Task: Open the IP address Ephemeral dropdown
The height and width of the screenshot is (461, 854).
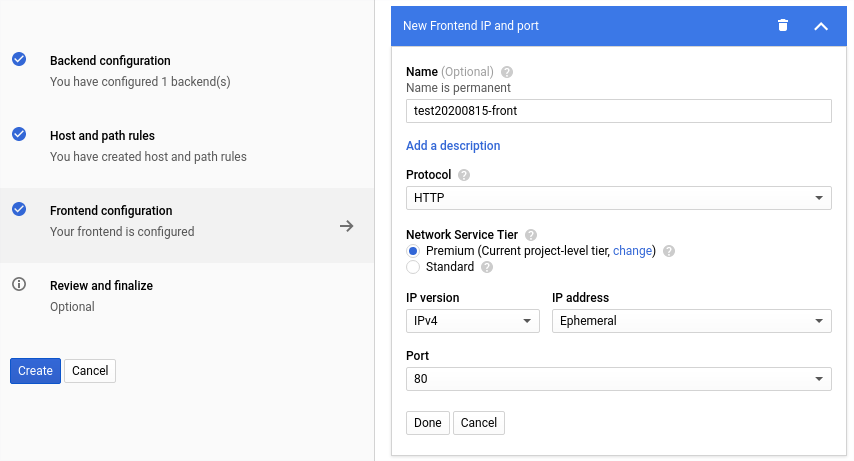Action: pos(692,321)
